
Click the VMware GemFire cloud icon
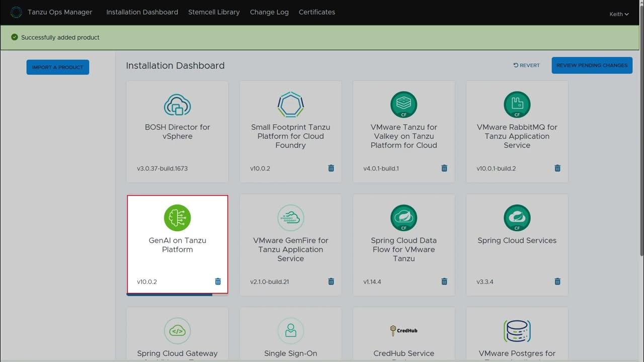(290, 218)
